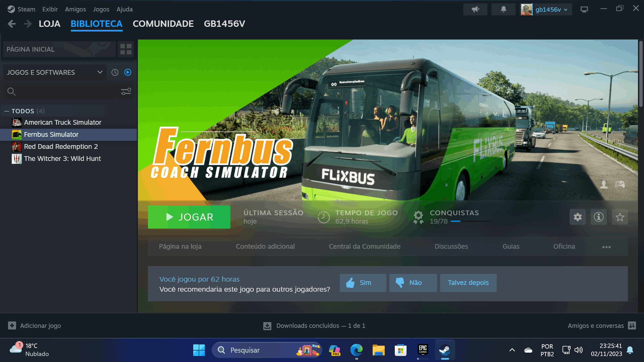Click the recent activity clock icon in library
Image resolution: width=644 pixels, height=362 pixels.
point(115,72)
